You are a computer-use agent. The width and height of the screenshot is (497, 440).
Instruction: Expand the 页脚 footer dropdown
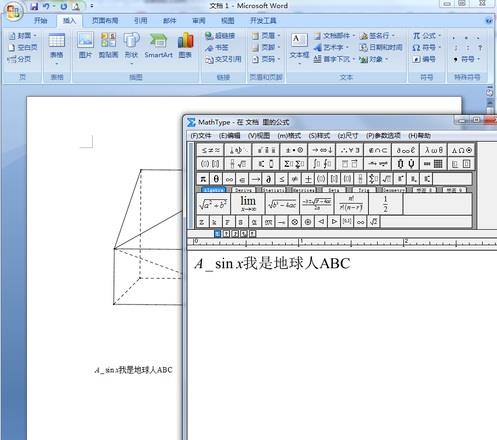(279, 48)
